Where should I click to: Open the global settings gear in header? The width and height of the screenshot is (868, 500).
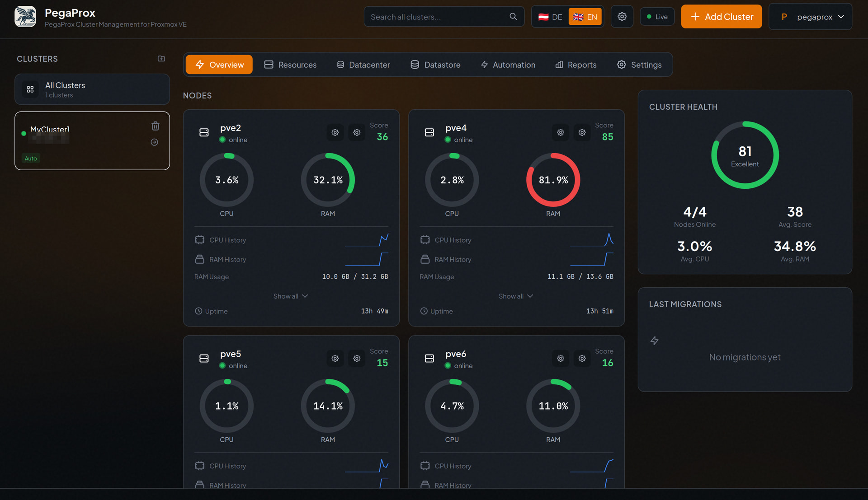pos(622,17)
